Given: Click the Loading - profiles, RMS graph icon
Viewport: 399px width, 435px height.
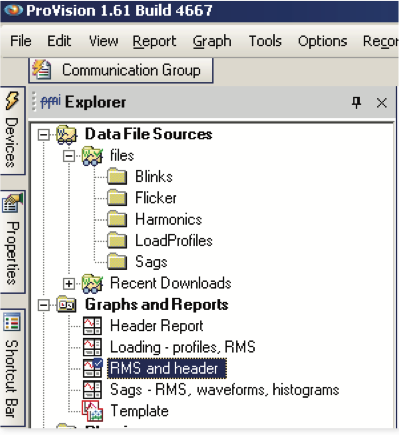Looking at the screenshot, I should click(92, 347).
